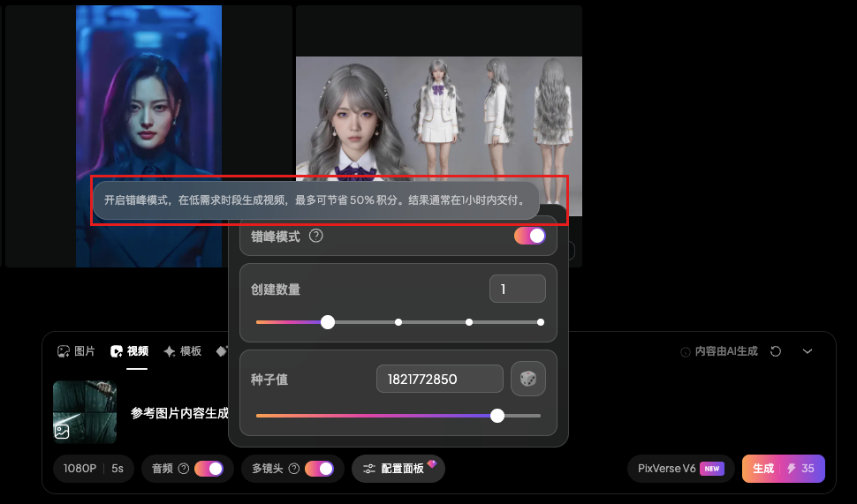
Task: Disable the 音频 switch
Action: click(x=209, y=469)
